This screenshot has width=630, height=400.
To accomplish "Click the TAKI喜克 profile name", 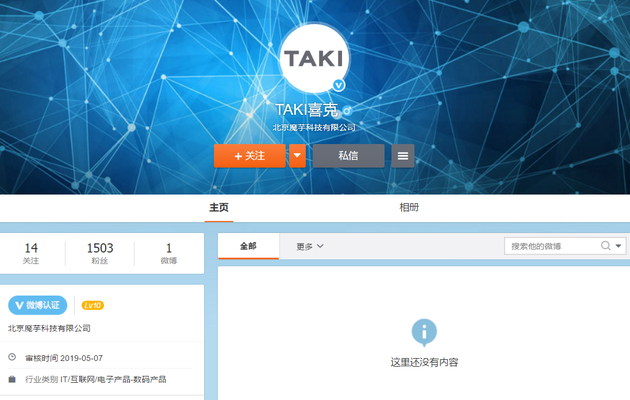I will coord(307,110).
